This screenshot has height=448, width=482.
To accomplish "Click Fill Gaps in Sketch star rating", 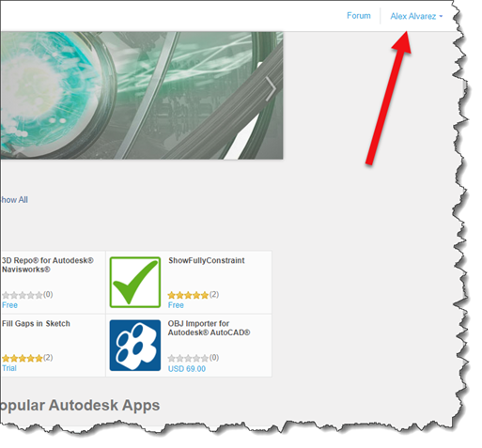I will (23, 358).
